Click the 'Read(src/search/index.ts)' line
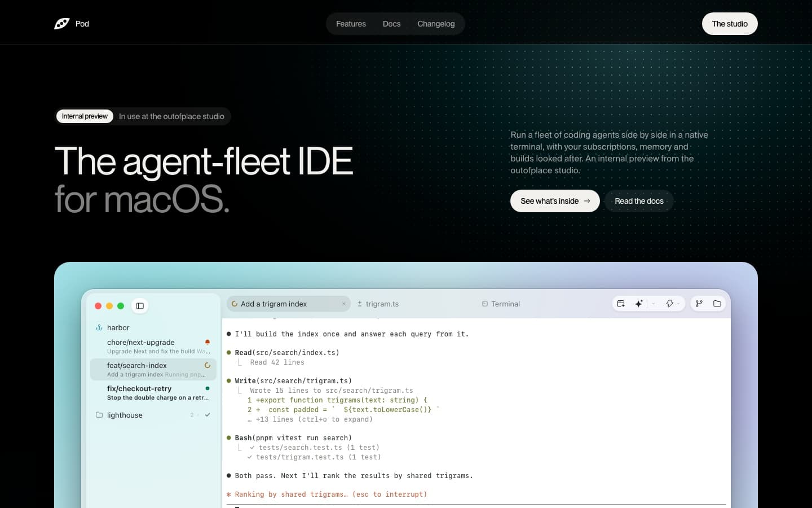Image resolution: width=812 pixels, height=508 pixels. click(287, 353)
